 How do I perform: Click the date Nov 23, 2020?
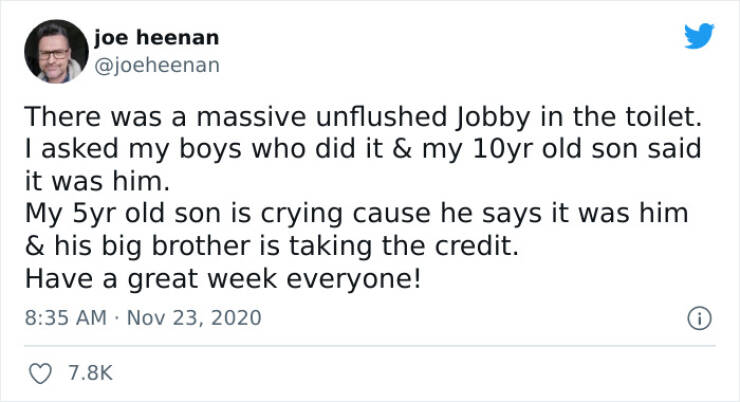194,318
